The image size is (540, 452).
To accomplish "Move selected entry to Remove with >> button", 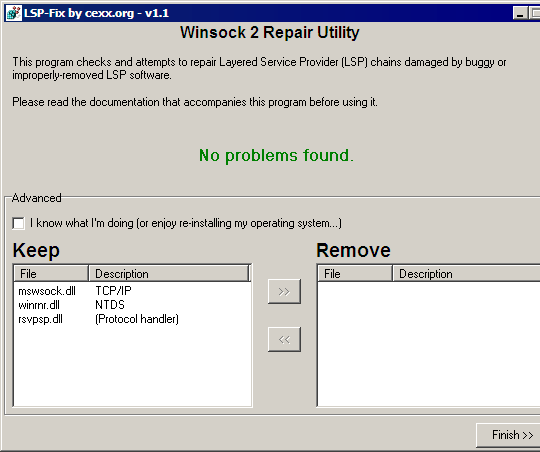I will tap(284, 291).
